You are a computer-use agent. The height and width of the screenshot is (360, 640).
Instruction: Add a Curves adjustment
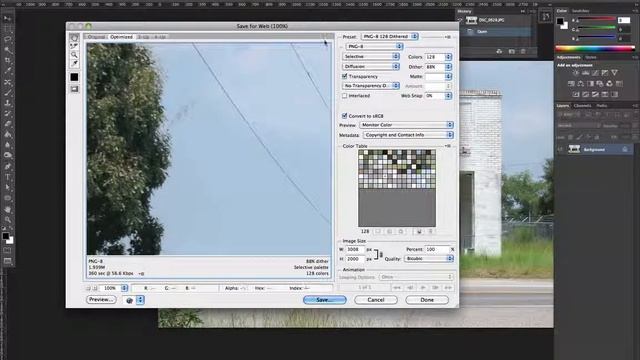(x=595, y=73)
